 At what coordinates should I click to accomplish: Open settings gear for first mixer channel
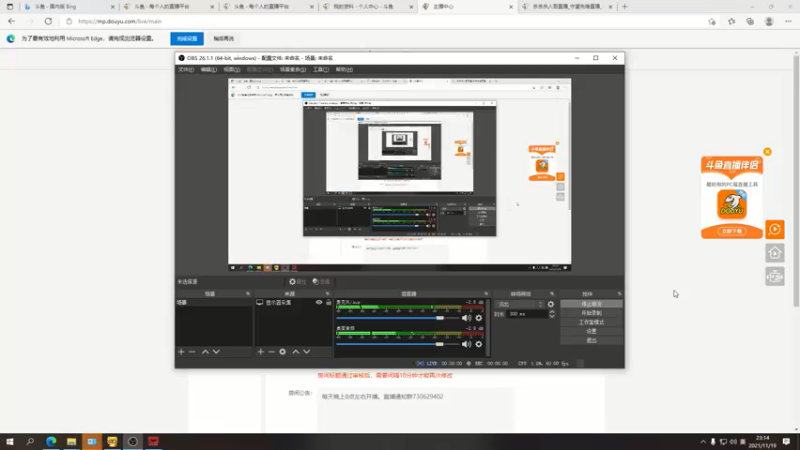click(479, 318)
